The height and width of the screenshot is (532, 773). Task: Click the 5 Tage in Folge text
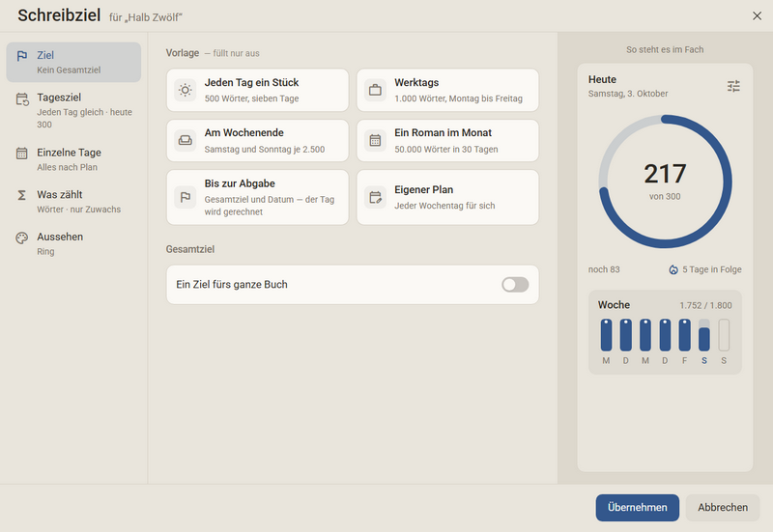(712, 269)
